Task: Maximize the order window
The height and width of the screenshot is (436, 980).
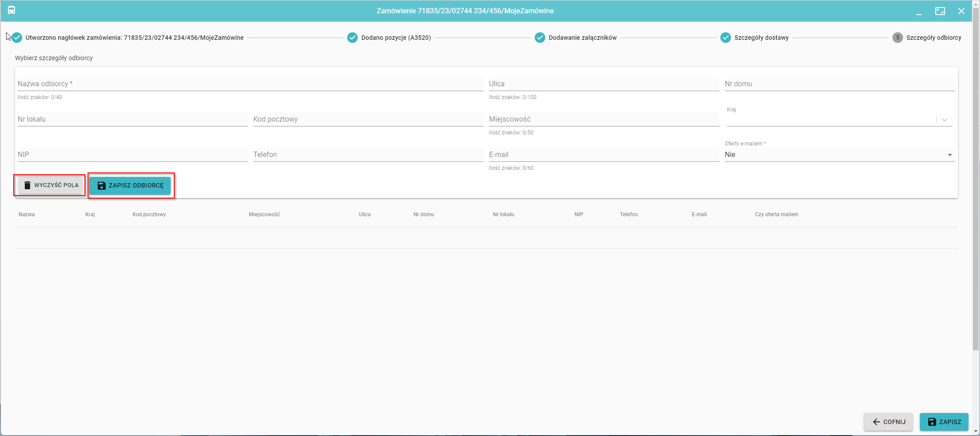Action: coord(940,11)
